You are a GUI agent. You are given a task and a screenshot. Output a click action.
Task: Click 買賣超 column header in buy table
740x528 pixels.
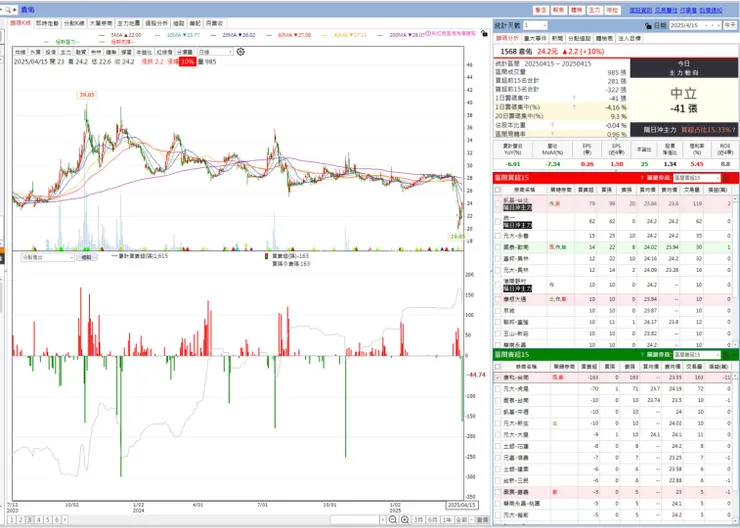(585, 190)
